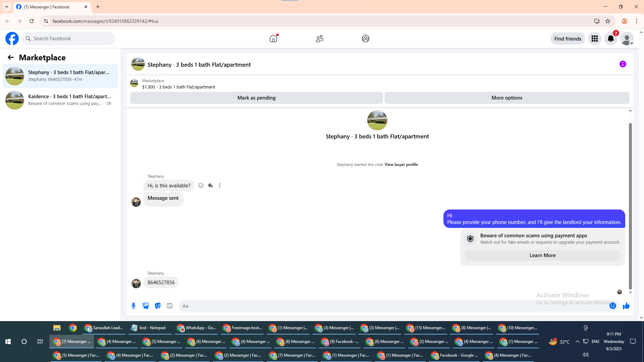This screenshot has height=362, width=644.
Task: Open Chrome profile icon
Action: point(625,21)
